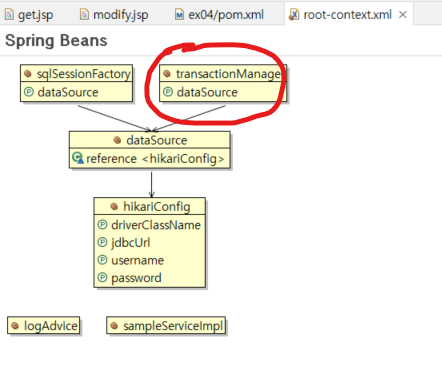This screenshot has width=442, height=390.
Task: Click the get.jsp file icon
Action: (x=9, y=15)
